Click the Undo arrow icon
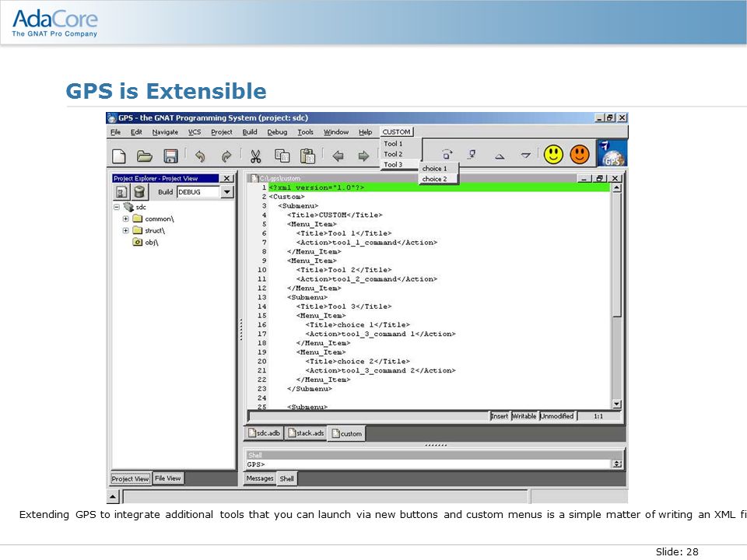This screenshot has height=560, width=747. tap(200, 156)
